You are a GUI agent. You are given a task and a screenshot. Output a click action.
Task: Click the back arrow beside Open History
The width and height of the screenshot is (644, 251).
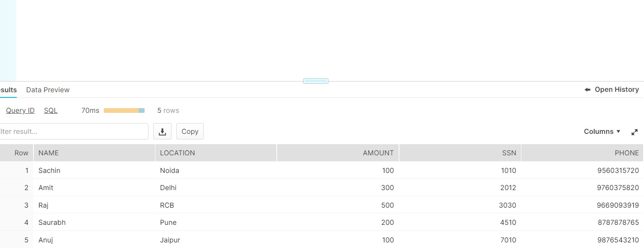tap(587, 89)
